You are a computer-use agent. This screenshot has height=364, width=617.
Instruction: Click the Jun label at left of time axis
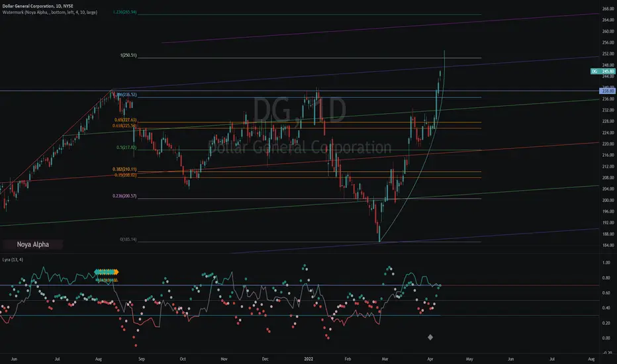point(14,359)
